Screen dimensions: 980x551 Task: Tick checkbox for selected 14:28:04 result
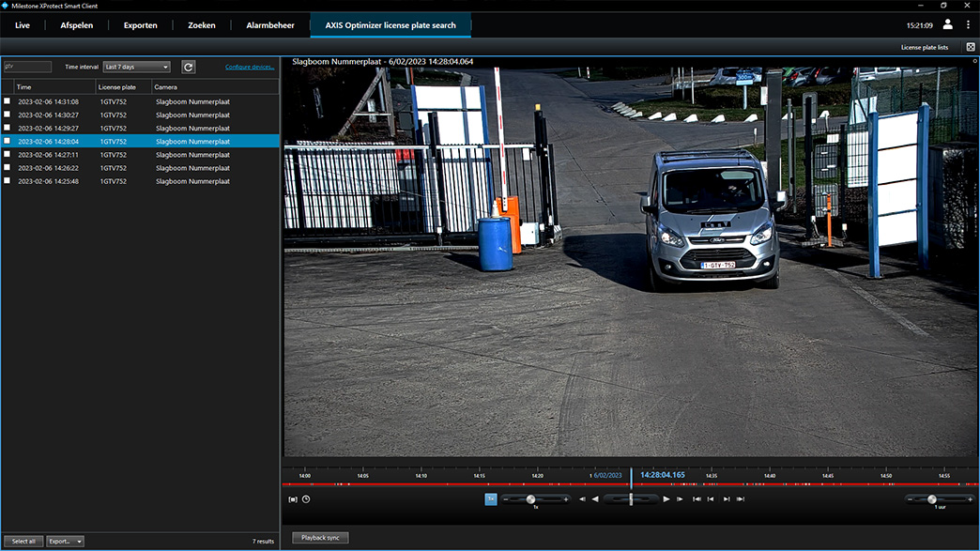[x=7, y=141]
